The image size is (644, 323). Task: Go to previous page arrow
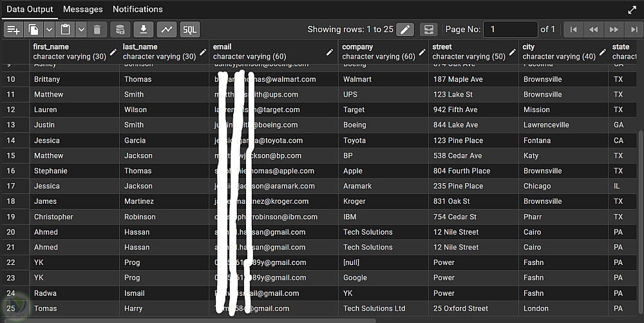click(594, 30)
